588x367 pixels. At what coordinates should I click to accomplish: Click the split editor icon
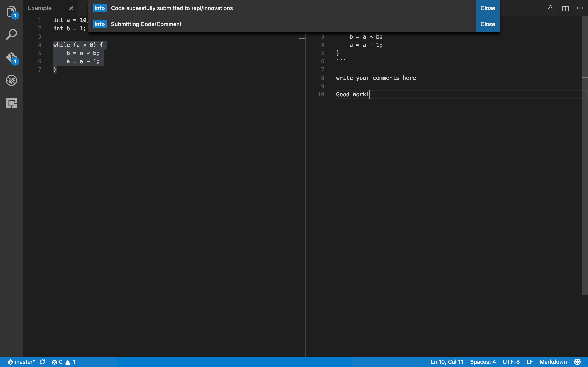565,8
